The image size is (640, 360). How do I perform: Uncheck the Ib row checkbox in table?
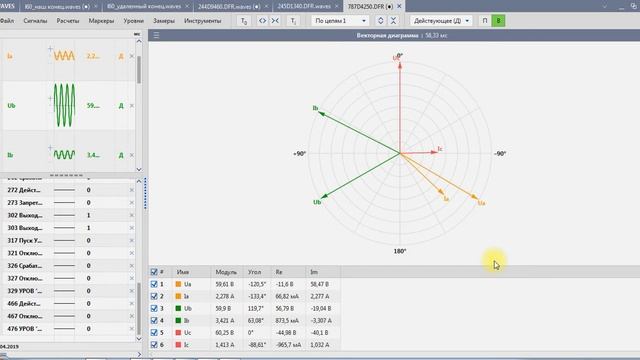[x=154, y=321]
